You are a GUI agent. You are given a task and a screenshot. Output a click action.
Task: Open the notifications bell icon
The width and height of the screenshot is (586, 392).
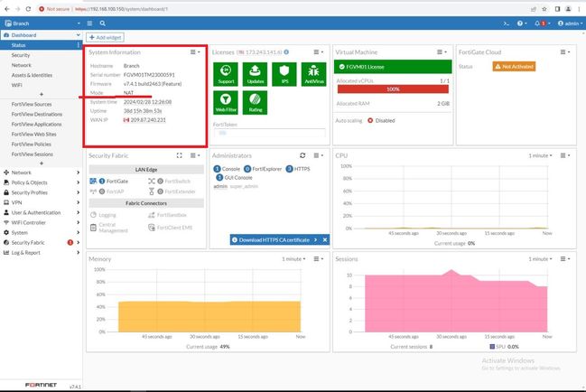pos(537,23)
